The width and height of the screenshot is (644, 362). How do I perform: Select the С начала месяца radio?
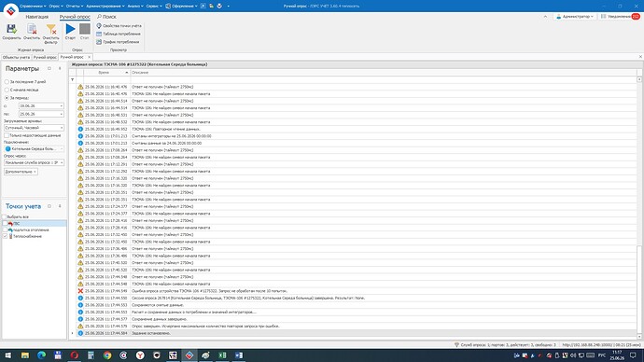(x=7, y=90)
